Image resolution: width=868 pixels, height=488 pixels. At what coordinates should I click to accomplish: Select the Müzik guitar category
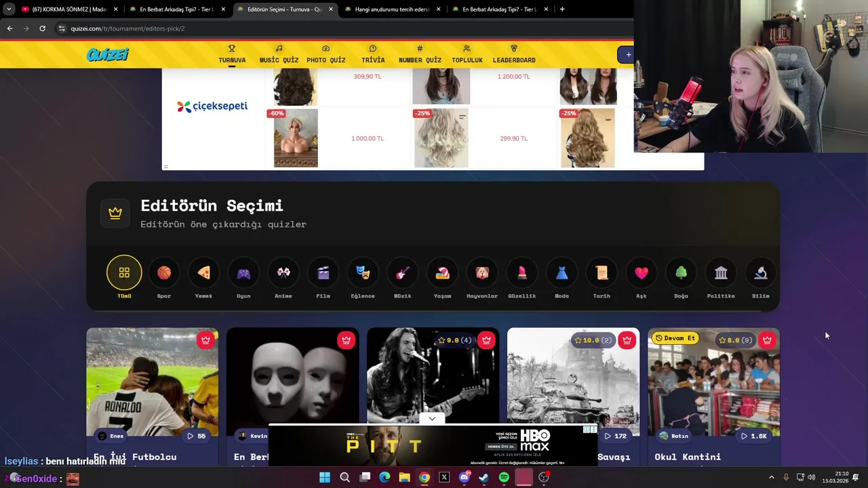403,277
